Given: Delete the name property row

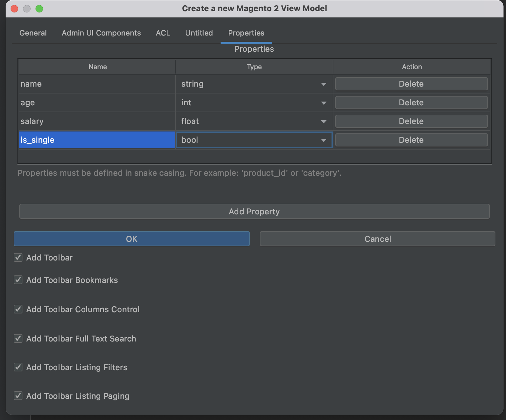Looking at the screenshot, I should pos(411,84).
